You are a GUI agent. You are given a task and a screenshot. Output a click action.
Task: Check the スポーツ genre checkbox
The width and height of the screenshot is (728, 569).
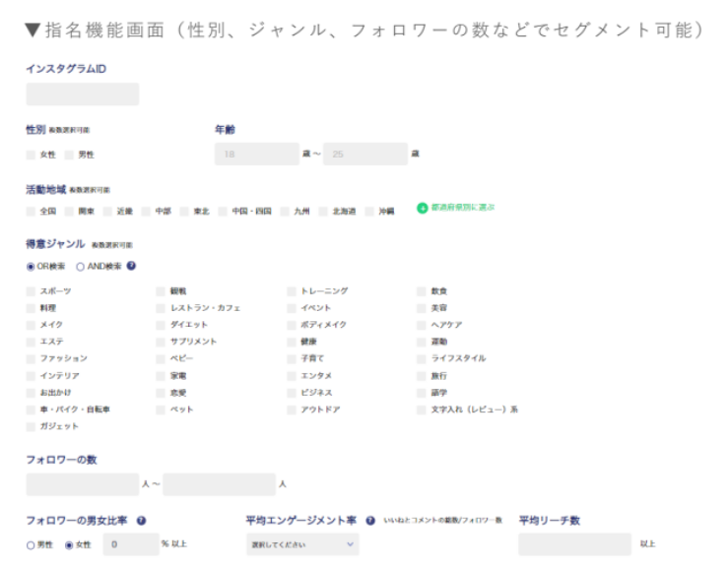(31, 291)
